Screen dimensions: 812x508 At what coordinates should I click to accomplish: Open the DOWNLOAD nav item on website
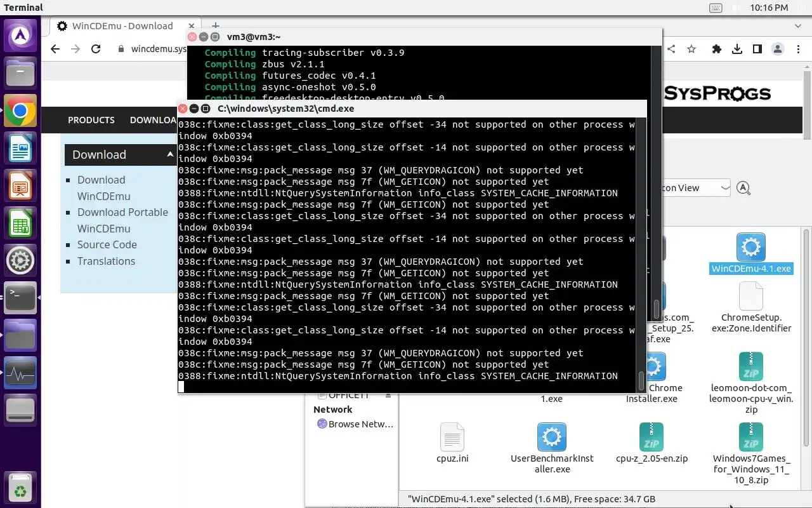[x=153, y=120]
